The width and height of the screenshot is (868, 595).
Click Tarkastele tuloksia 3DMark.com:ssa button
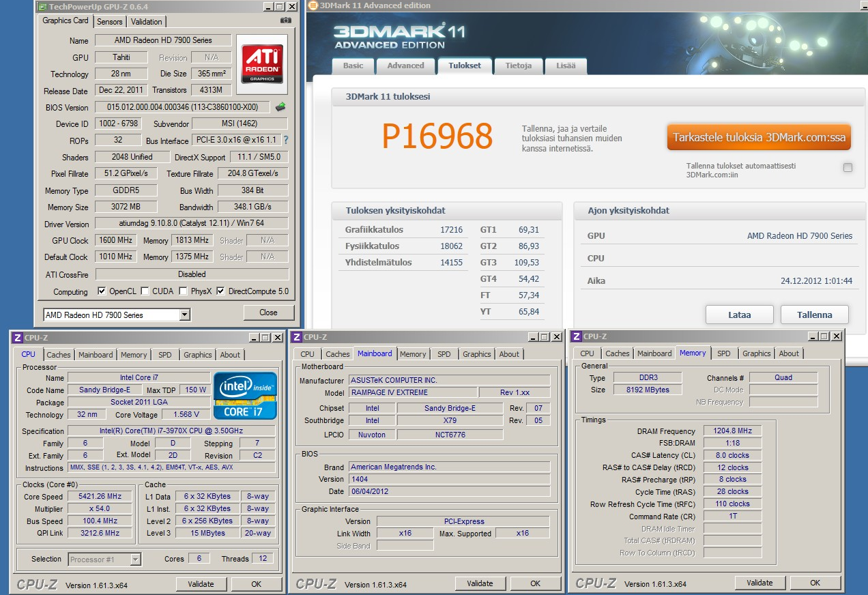tap(759, 137)
